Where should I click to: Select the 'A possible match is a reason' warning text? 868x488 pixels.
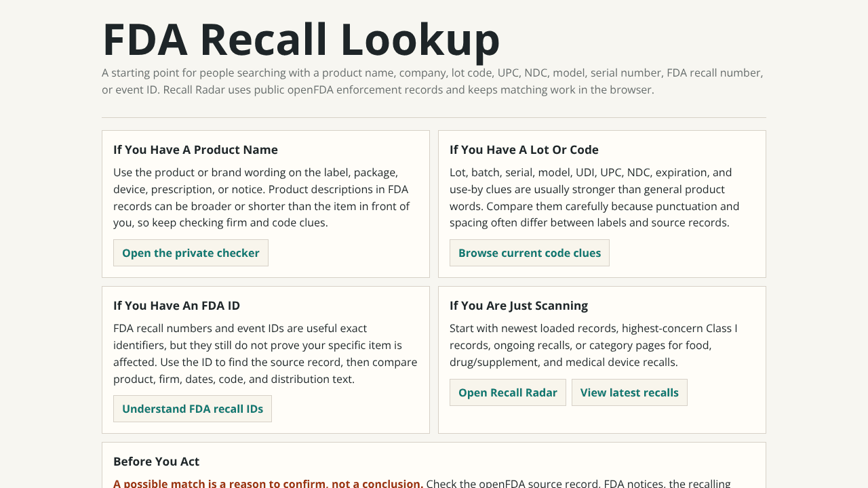pos(269,483)
